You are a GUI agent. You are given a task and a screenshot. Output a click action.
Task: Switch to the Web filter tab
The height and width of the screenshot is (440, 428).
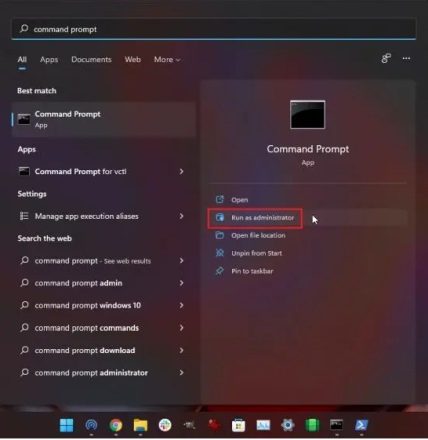click(133, 60)
